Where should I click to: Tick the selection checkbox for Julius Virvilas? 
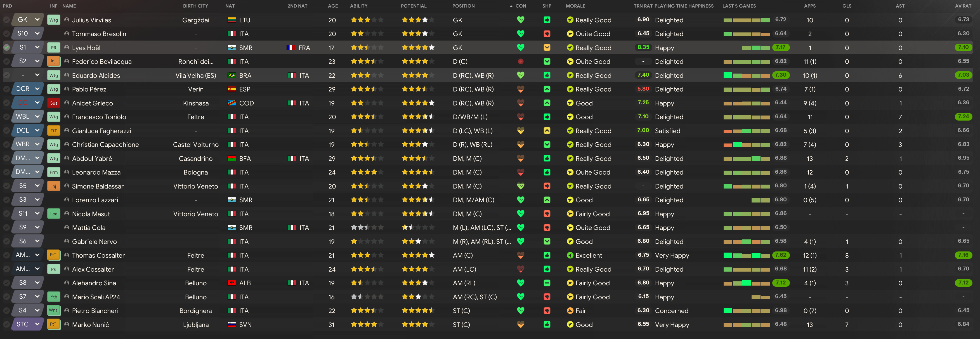[x=6, y=20]
